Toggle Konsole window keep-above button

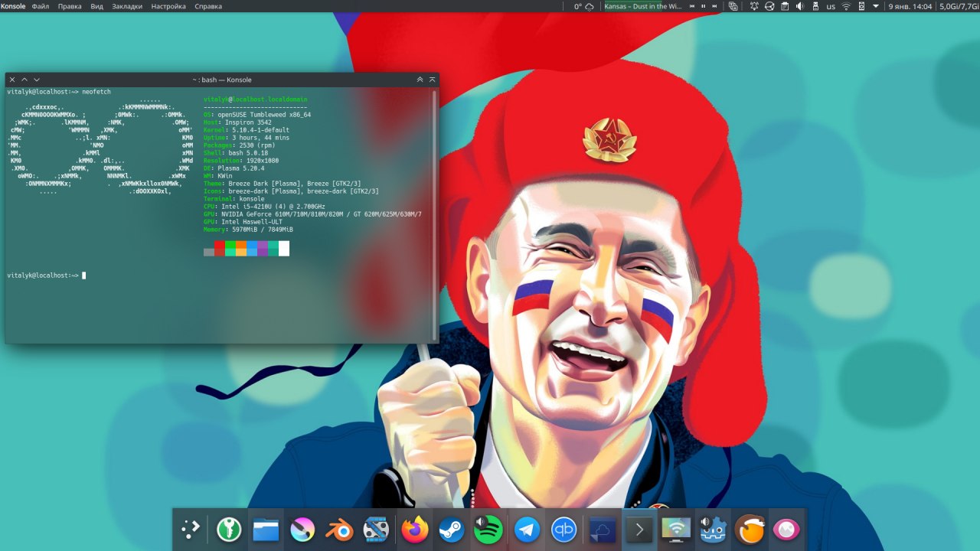420,80
